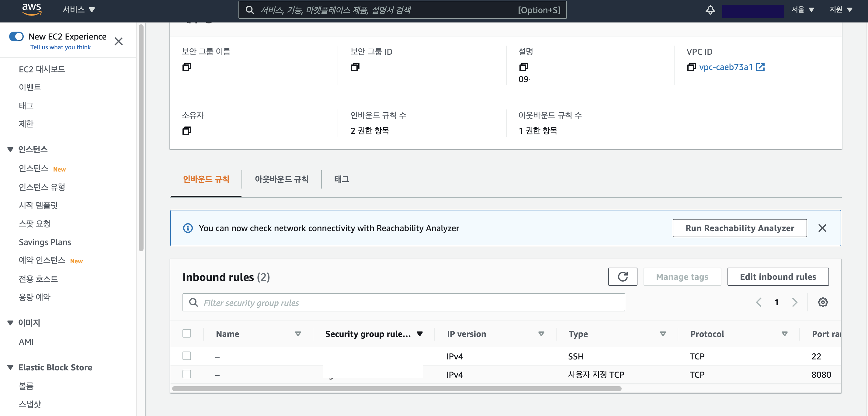Open table preferences gear icon
This screenshot has height=416, width=868.
822,302
